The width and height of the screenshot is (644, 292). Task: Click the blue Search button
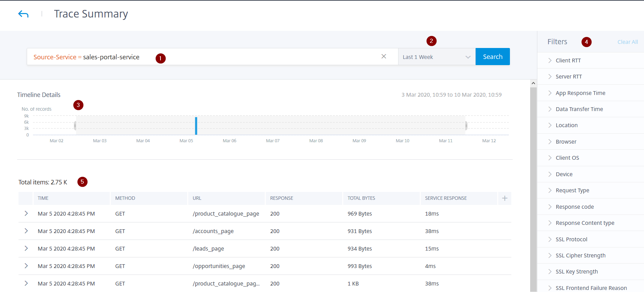492,57
